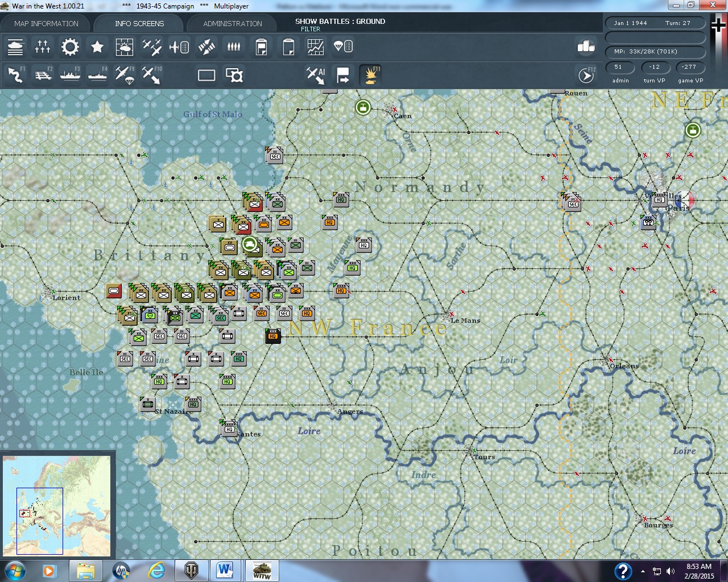This screenshot has width=728, height=582.
Task: Open the second blank document report icon
Action: (x=288, y=47)
